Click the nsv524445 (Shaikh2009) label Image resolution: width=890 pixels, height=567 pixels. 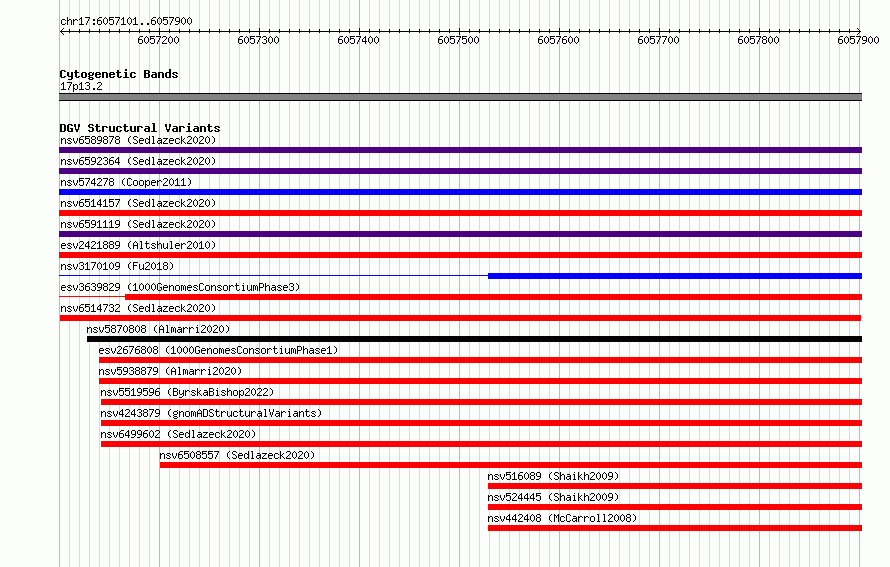[x=553, y=497]
